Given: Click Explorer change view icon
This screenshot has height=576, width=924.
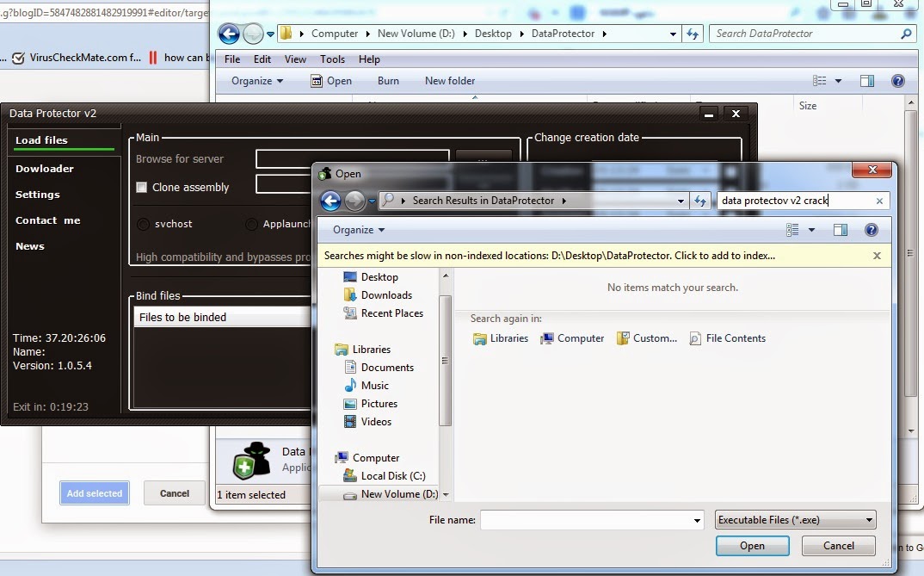Looking at the screenshot, I should 820,81.
